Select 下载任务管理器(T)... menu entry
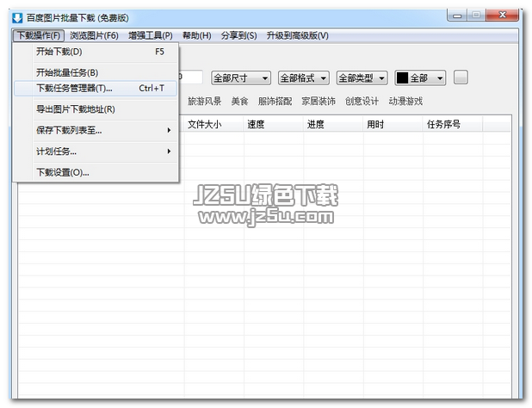Image resolution: width=532 pixels, height=408 pixels. [96, 88]
